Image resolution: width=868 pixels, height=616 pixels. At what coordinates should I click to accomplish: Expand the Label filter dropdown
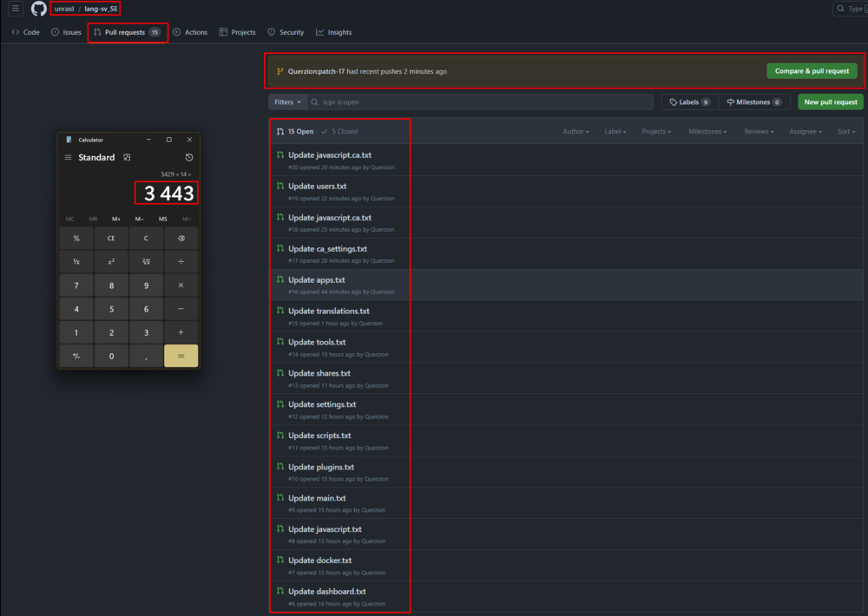click(615, 131)
